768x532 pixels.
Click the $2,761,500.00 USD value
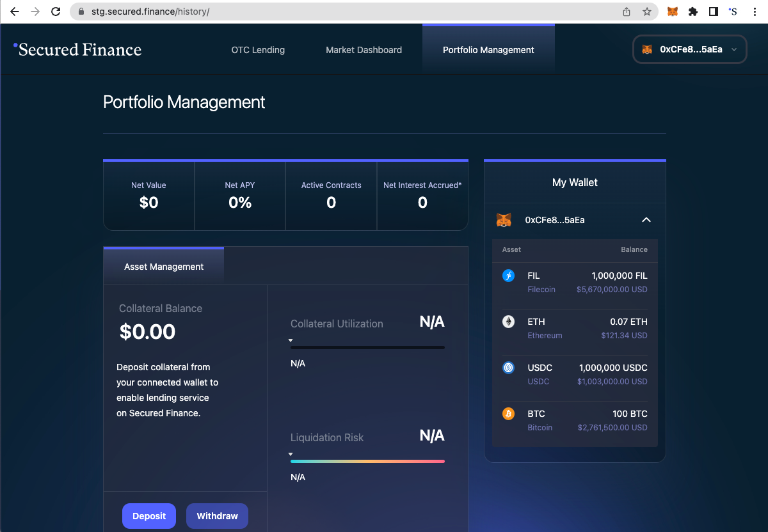(x=612, y=428)
